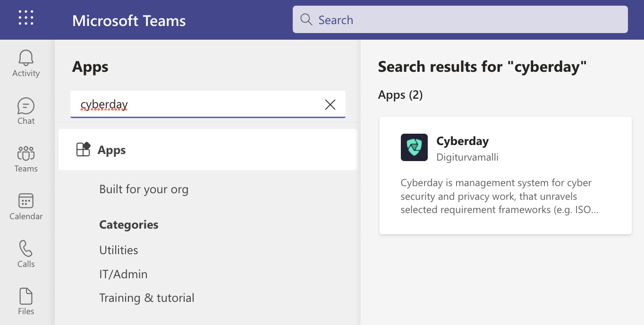
Task: Click the Apps panel heading
Action: (90, 67)
